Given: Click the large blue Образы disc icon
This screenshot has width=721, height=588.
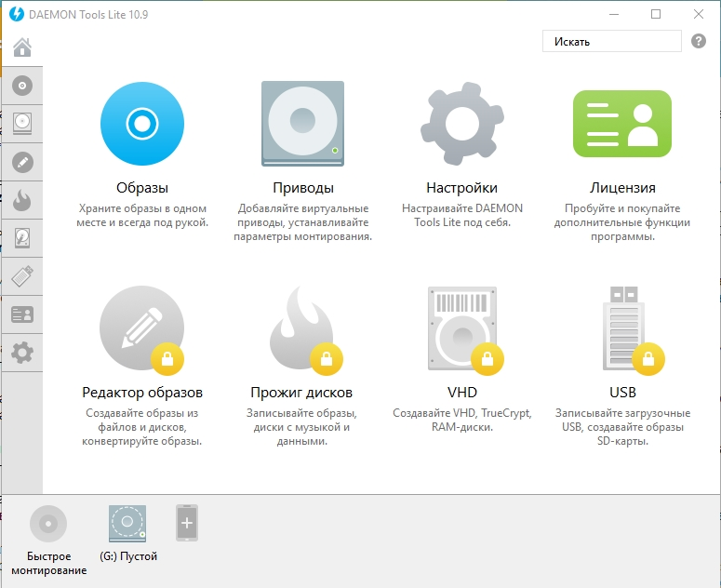Looking at the screenshot, I should click(x=142, y=124).
